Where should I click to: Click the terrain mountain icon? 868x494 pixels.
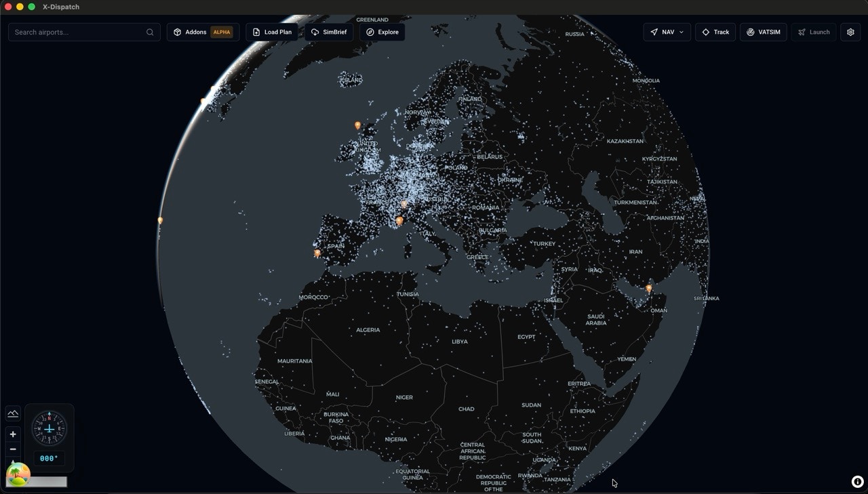(13, 414)
